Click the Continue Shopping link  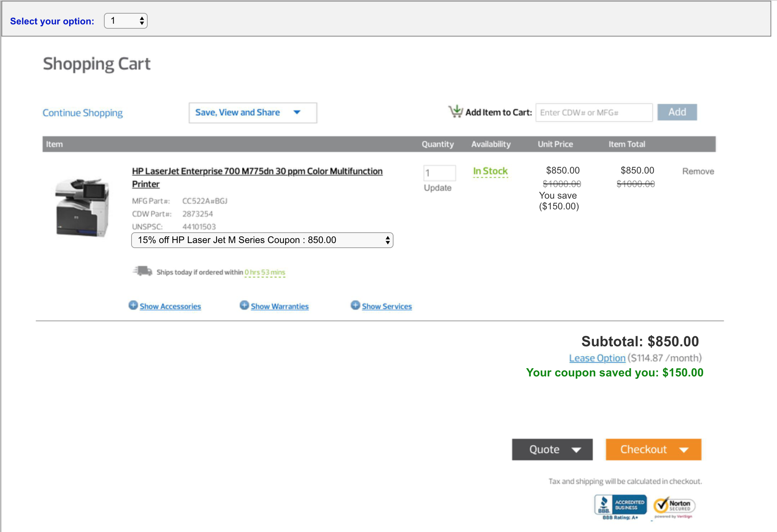[82, 113]
